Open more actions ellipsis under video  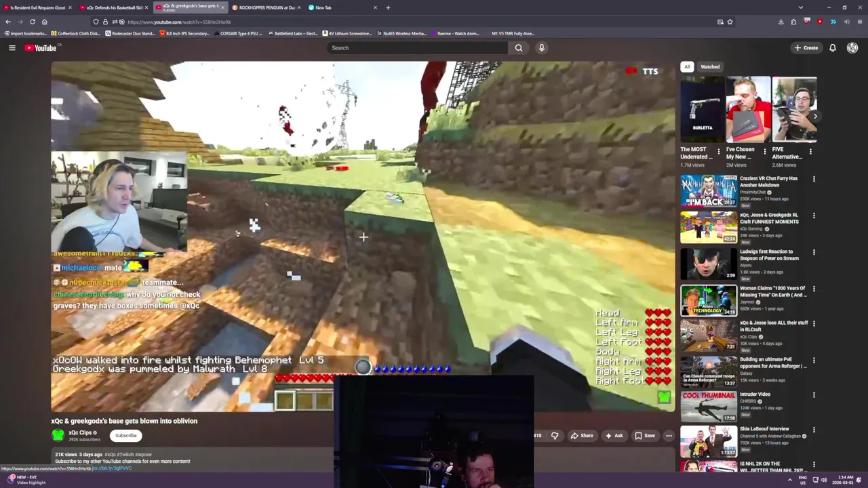point(669,436)
